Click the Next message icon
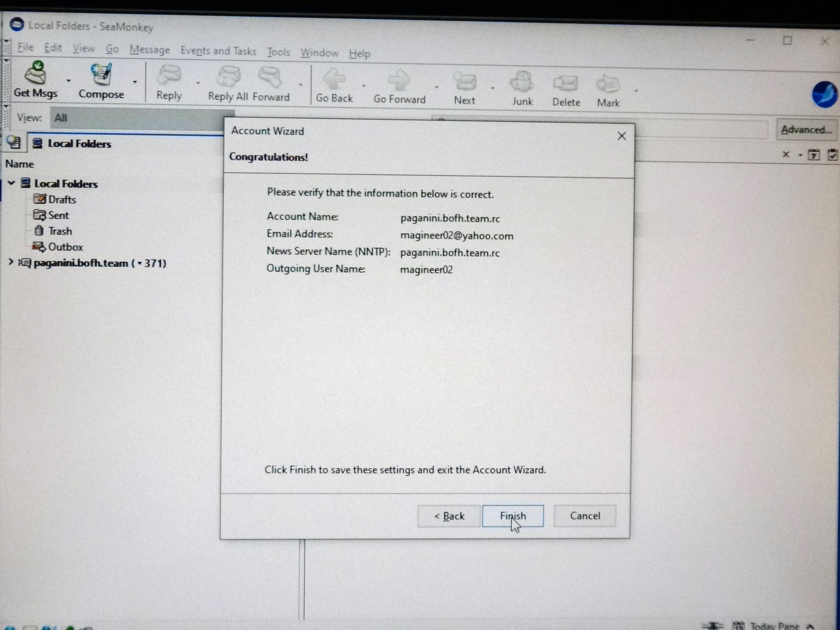 [x=464, y=82]
